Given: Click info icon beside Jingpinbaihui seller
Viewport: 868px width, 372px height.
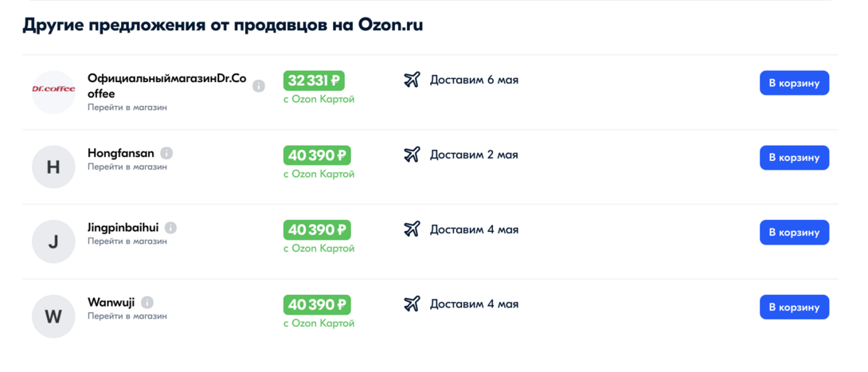Looking at the screenshot, I should click(x=170, y=228).
